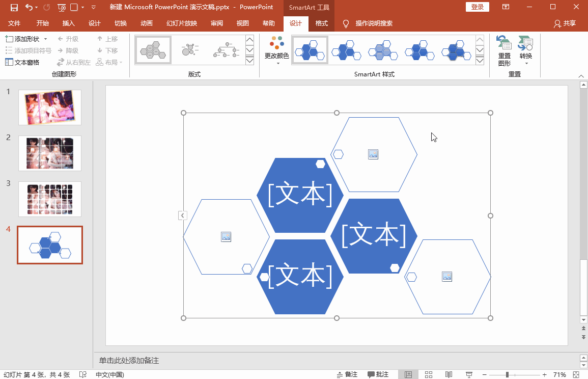Screen dimensions: 588x379
Task: Open the 更改颜色 color palette
Action: (x=276, y=50)
